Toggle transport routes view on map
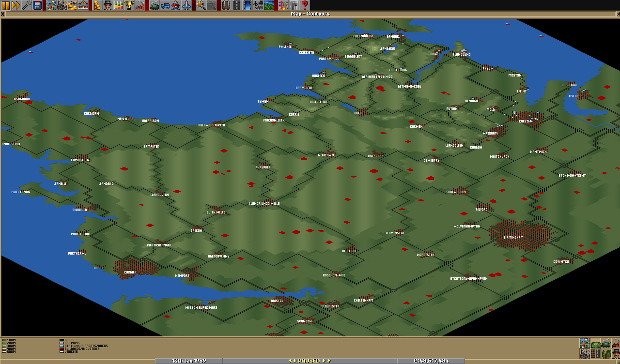The image size is (620, 364). [x=595, y=354]
